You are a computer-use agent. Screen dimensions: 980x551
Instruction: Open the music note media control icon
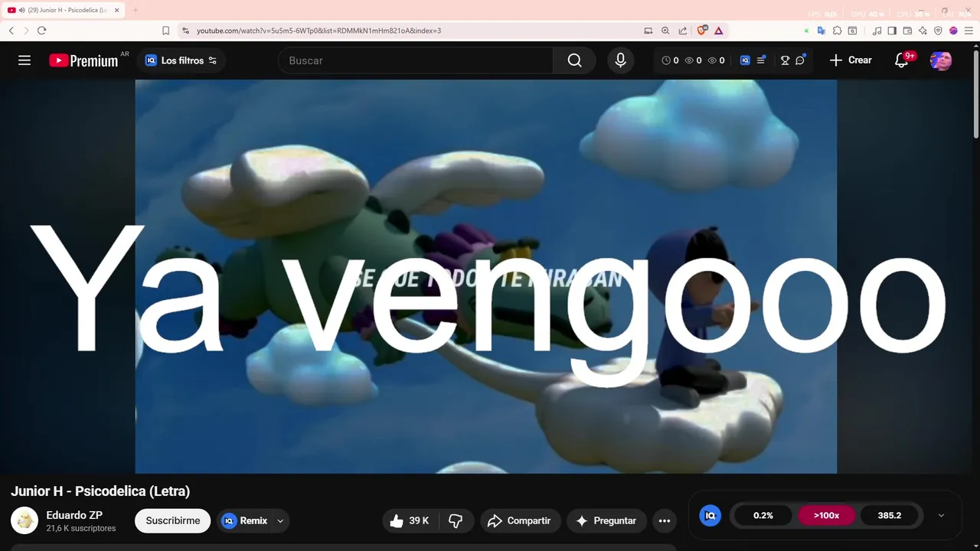[877, 31]
